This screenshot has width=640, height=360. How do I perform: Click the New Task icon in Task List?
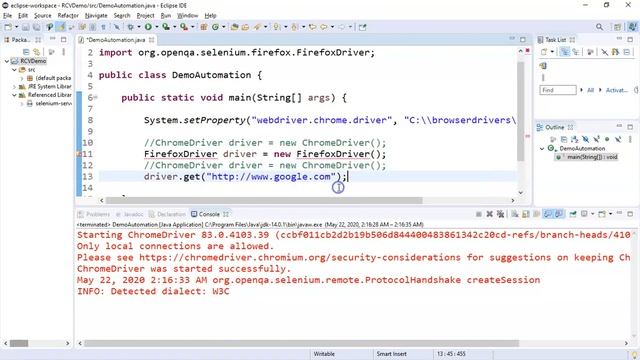tap(544, 52)
